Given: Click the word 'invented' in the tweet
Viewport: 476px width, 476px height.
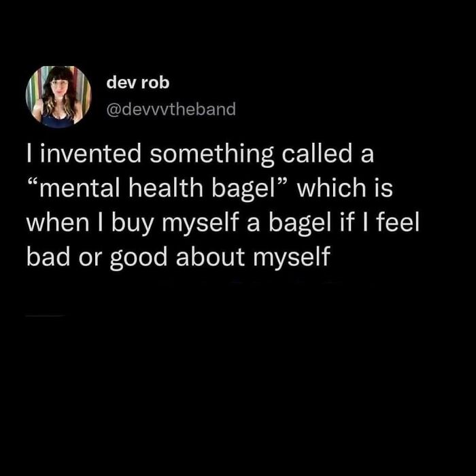Looking at the screenshot, I should 90,153.
